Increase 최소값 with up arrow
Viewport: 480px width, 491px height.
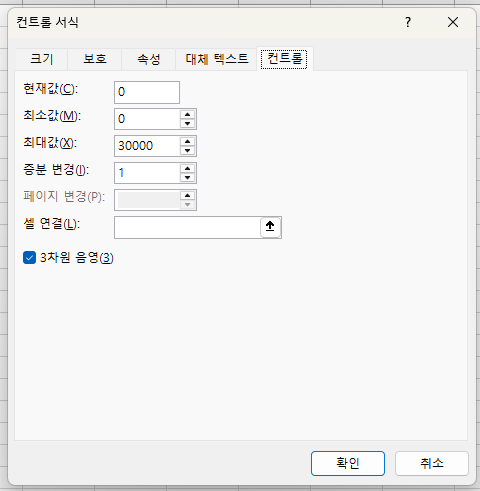tap(188, 114)
